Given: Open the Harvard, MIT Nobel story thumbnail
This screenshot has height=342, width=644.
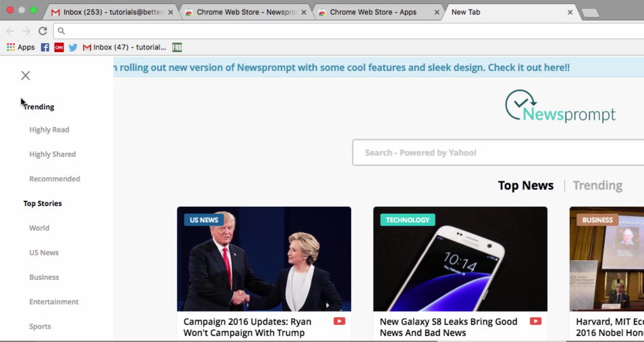Looking at the screenshot, I should (607, 259).
